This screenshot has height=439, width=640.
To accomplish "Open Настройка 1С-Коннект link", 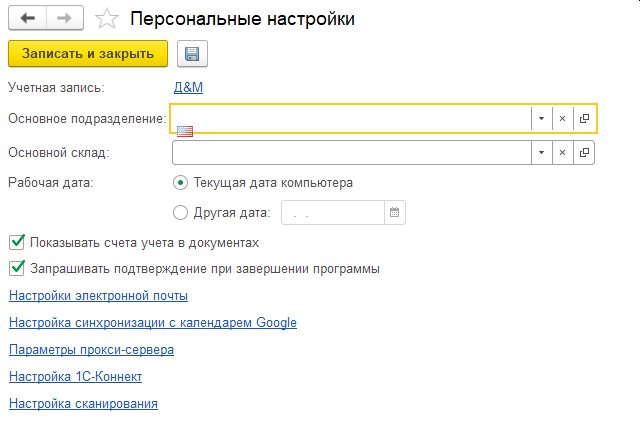I will (76, 376).
